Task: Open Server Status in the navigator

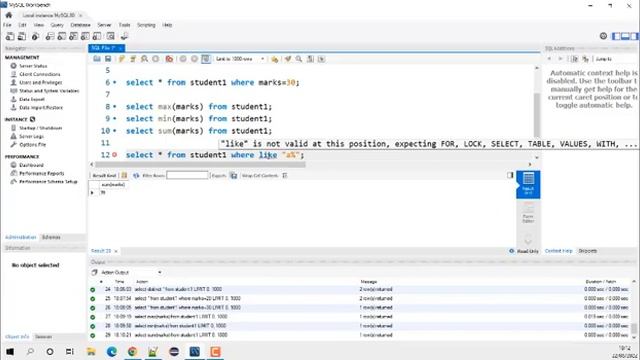Action: click(x=33, y=66)
